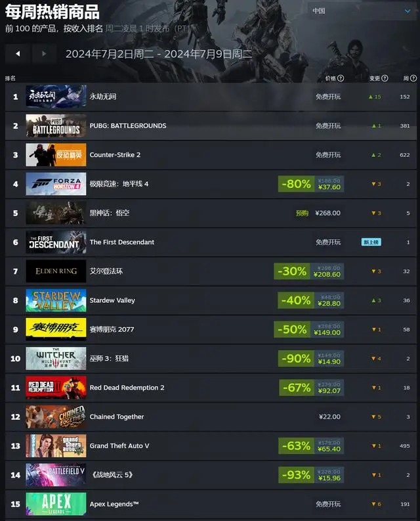
Task: Click the -50% price block for 赛博朋克 2077
Action: click(x=309, y=329)
